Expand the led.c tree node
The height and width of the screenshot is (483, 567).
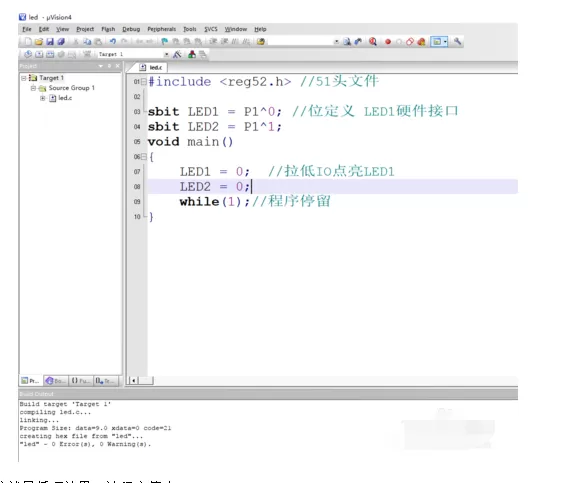[x=43, y=98]
